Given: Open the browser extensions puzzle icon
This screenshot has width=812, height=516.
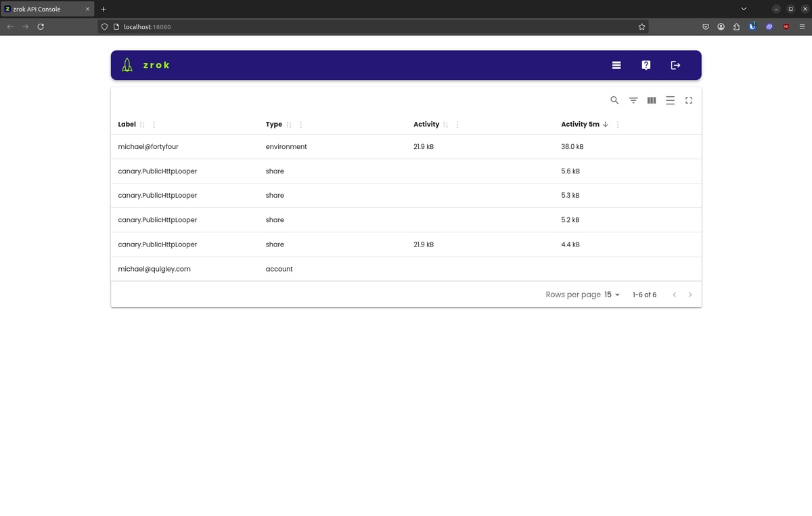Looking at the screenshot, I should [x=736, y=26].
